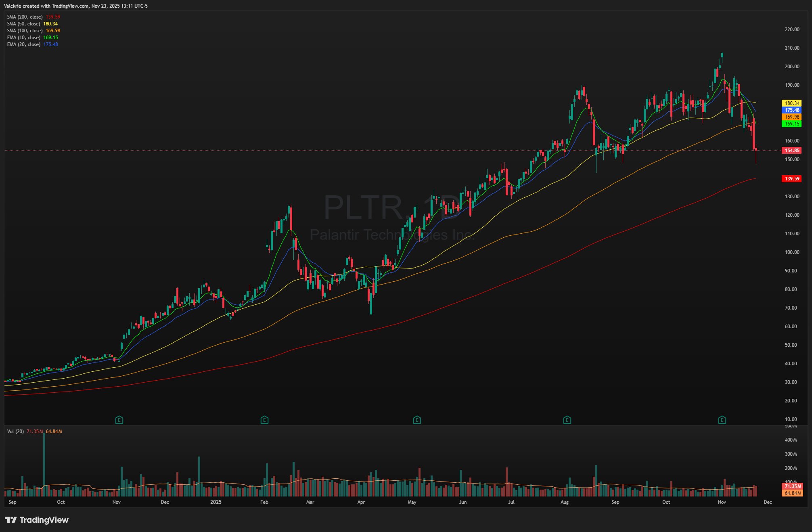
Task: Click the February earnings E marker
Action: 264,420
